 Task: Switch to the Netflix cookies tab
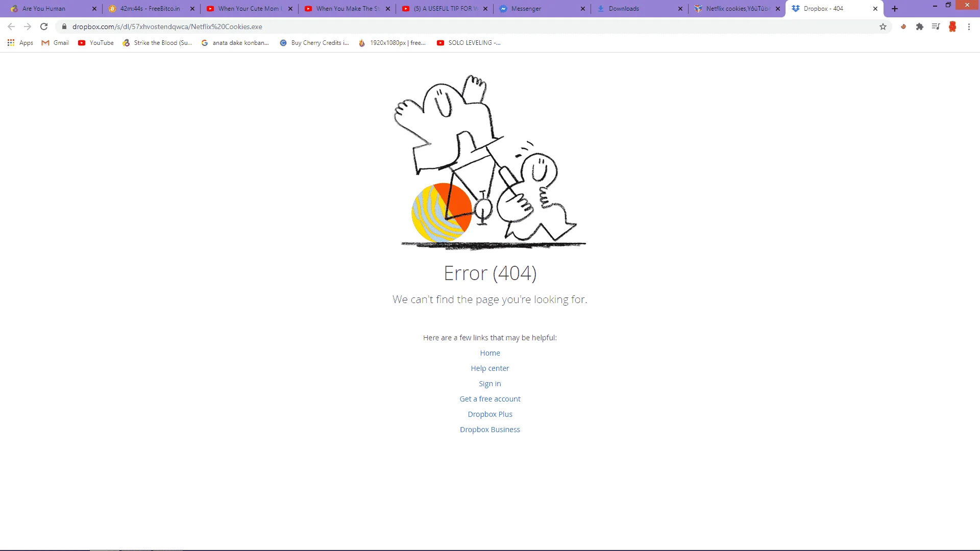pos(737,9)
